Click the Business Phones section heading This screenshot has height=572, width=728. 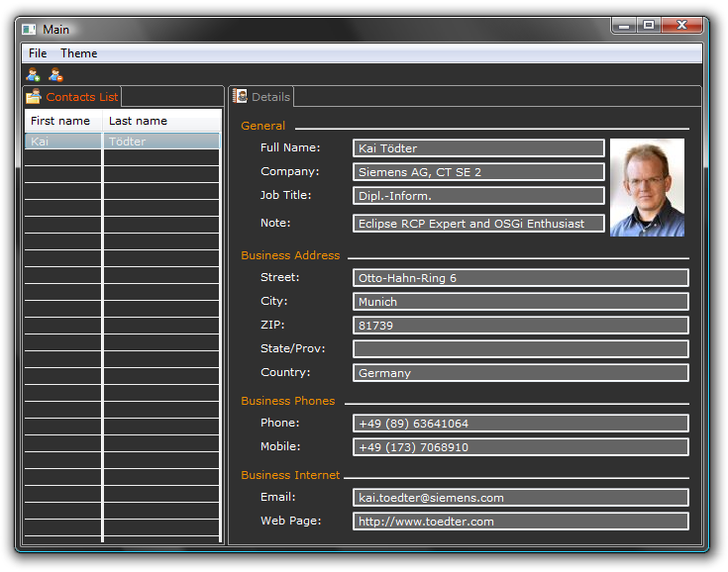tap(288, 401)
